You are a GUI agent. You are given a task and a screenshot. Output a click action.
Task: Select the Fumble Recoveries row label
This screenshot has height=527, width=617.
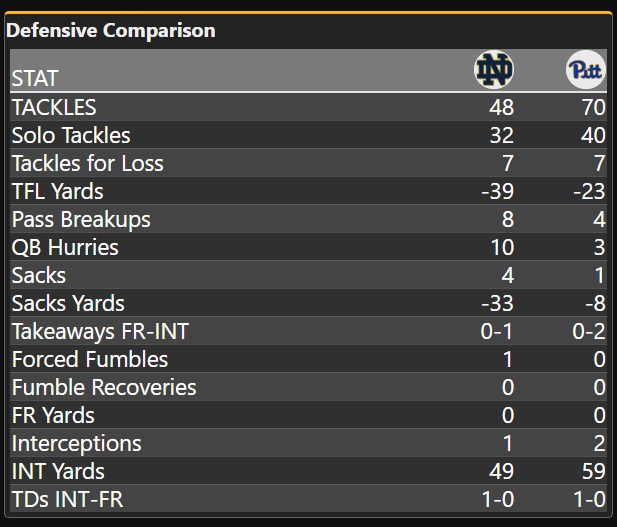pyautogui.click(x=104, y=387)
